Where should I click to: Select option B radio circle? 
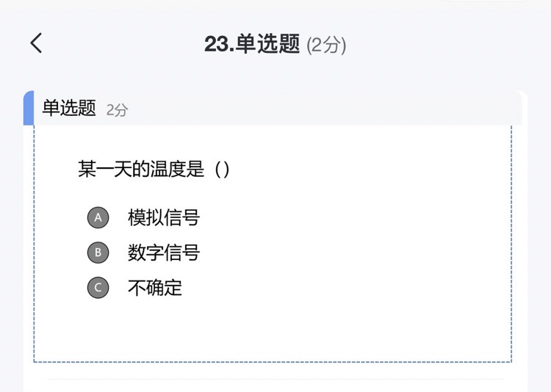[98, 253]
